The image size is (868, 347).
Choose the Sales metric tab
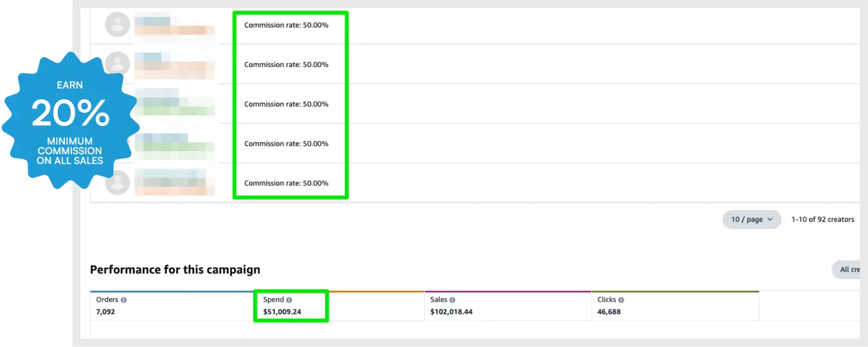click(x=507, y=306)
